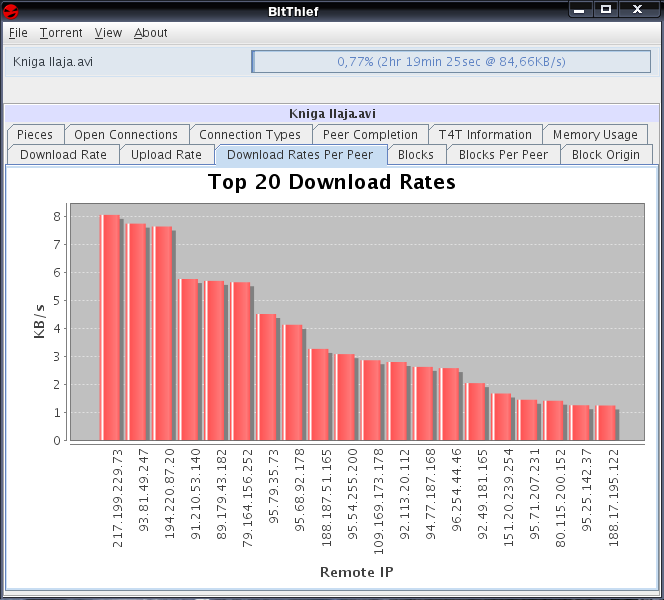
Task: Click the Top 20 Download Rates title
Action: point(332,182)
